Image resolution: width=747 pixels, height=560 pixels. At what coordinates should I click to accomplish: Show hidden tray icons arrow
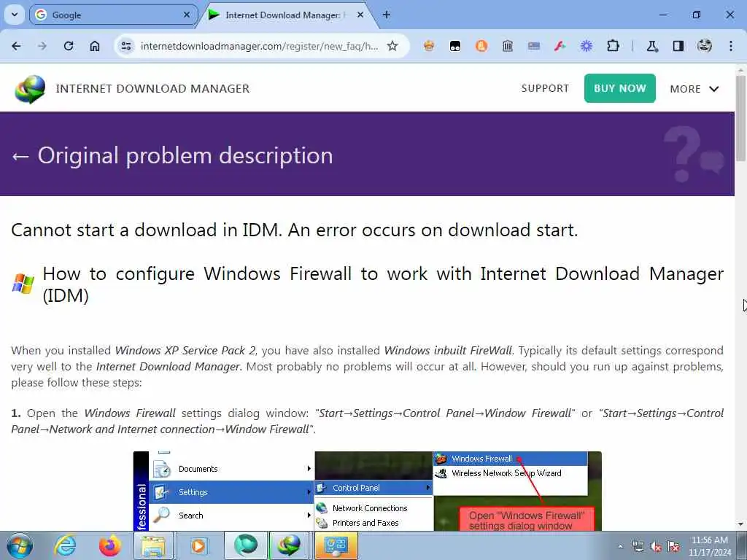click(620, 547)
